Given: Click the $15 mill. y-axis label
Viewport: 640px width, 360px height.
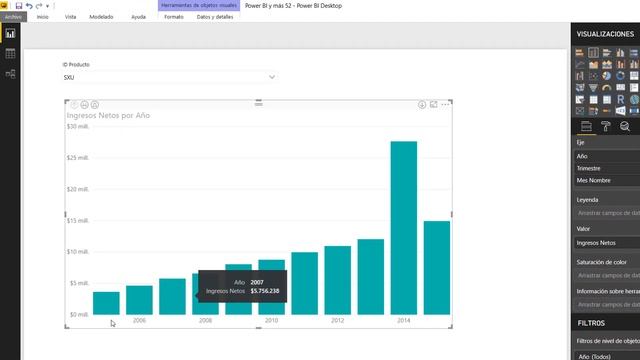Looking at the screenshot, I should click(78, 220).
